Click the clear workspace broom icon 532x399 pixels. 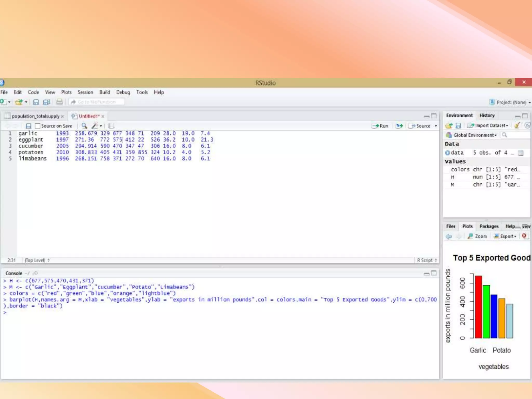coord(517,125)
